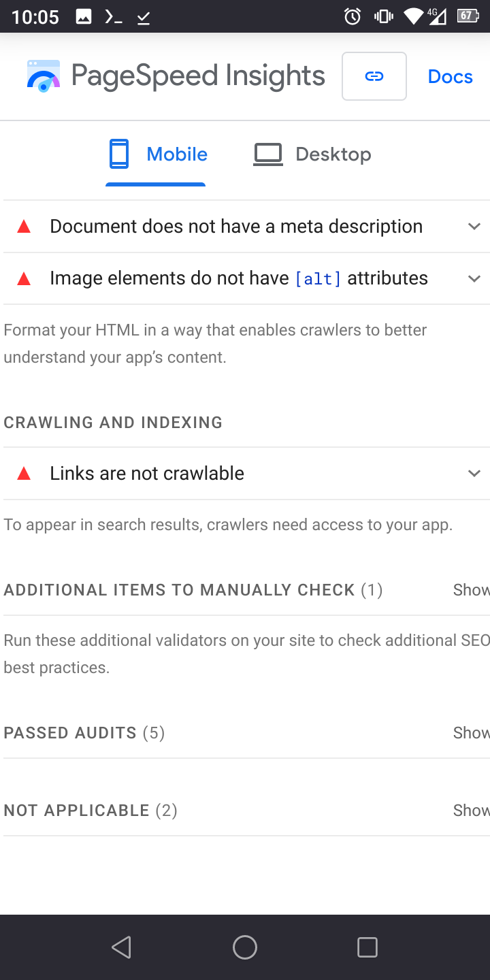Switch to the Desktop tab
Viewport: 490px width, 980px height.
[x=312, y=154]
